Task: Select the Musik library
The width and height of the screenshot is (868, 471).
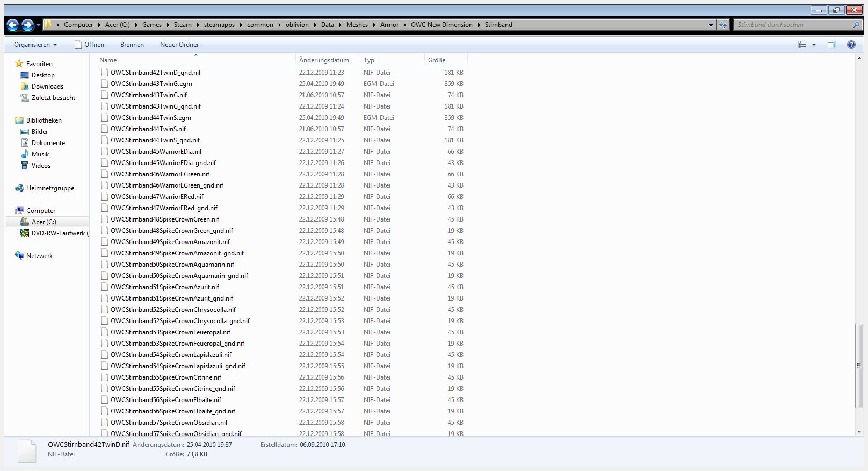Action: pos(40,154)
